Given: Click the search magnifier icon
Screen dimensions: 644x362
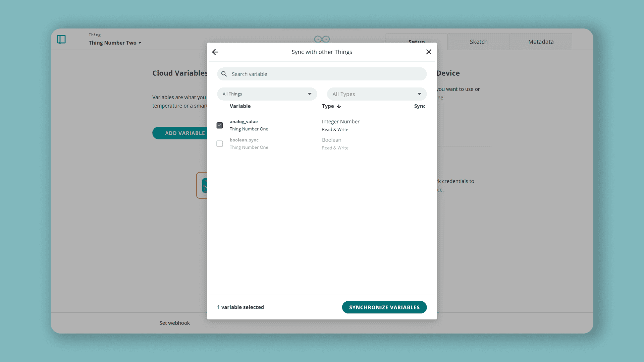Looking at the screenshot, I should coord(224,74).
